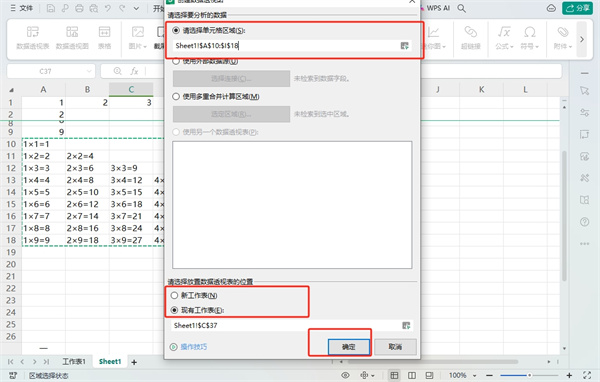Click the 数据透视表 ribbon icon

(x=33, y=38)
